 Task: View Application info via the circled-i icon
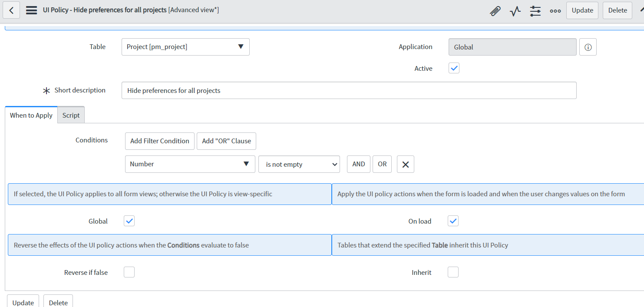click(588, 47)
